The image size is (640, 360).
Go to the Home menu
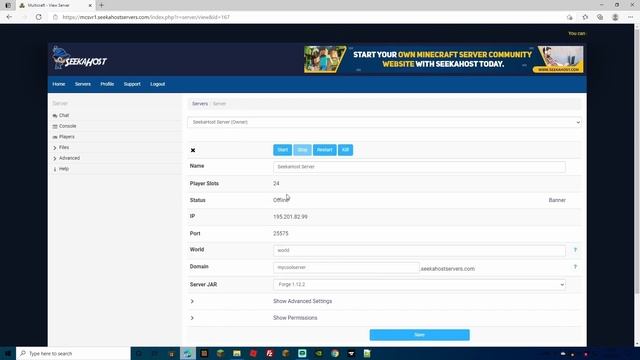click(x=59, y=84)
